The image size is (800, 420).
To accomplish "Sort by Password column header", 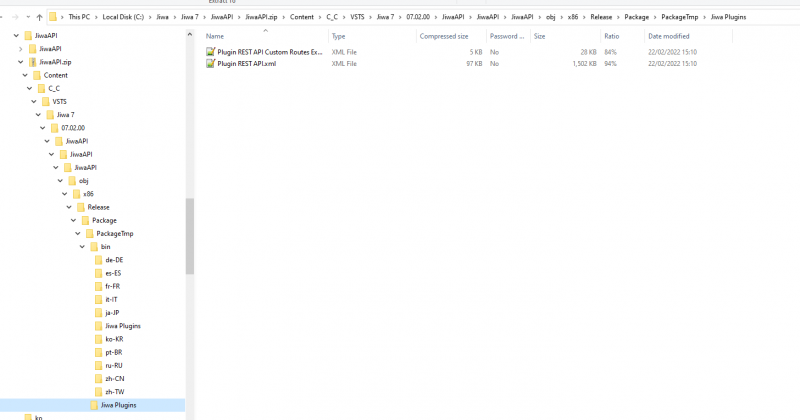I will [508, 36].
